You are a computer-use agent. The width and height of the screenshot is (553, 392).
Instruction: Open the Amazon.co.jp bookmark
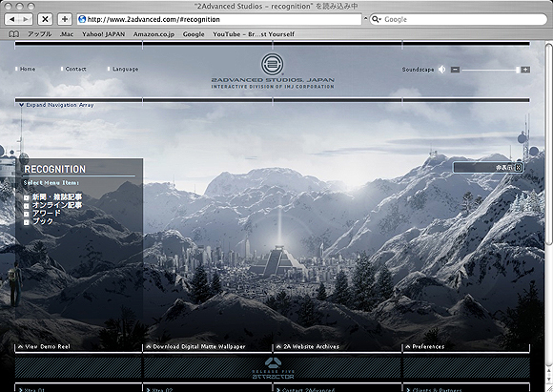[x=154, y=34]
